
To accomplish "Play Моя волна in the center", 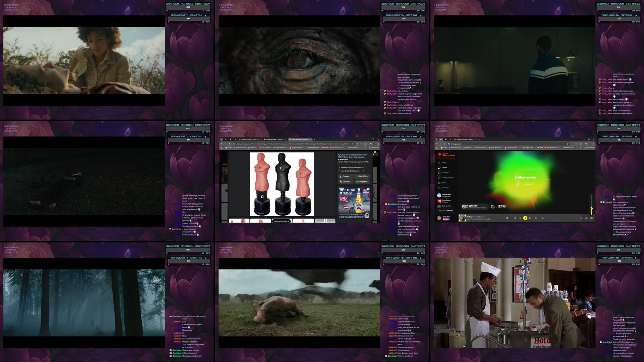I will (x=525, y=177).
